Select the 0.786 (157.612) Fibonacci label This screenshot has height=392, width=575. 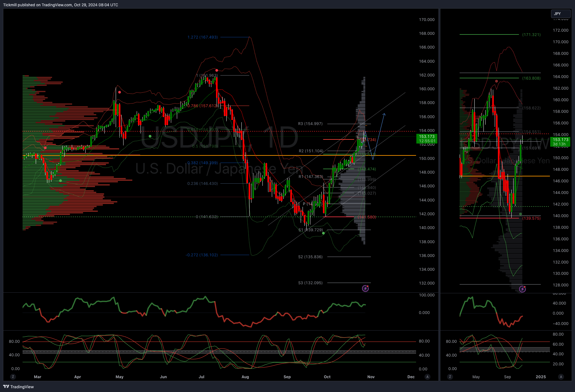click(x=203, y=106)
